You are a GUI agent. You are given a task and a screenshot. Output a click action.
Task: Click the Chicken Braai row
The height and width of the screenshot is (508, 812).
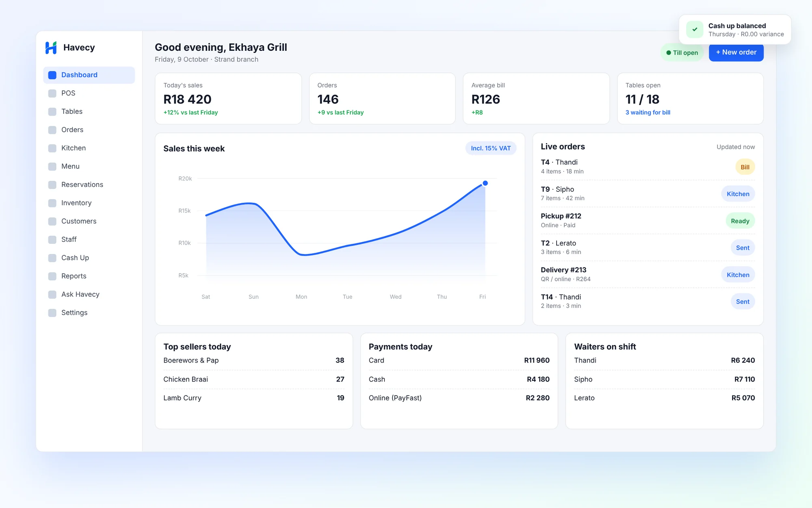(254, 379)
